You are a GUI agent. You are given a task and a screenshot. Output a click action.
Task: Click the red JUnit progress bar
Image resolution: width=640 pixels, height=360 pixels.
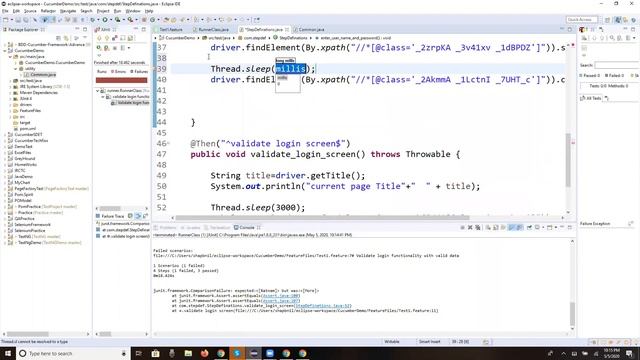pyautogui.click(x=121, y=80)
